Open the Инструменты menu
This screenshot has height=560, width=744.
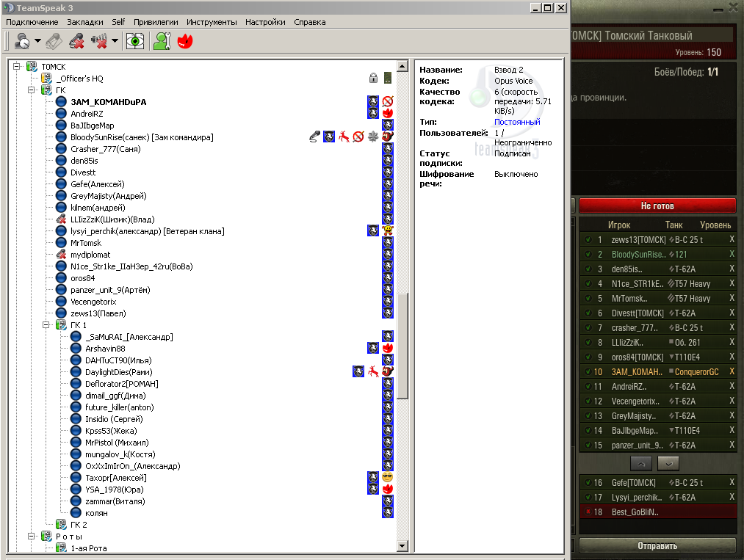pyautogui.click(x=212, y=22)
